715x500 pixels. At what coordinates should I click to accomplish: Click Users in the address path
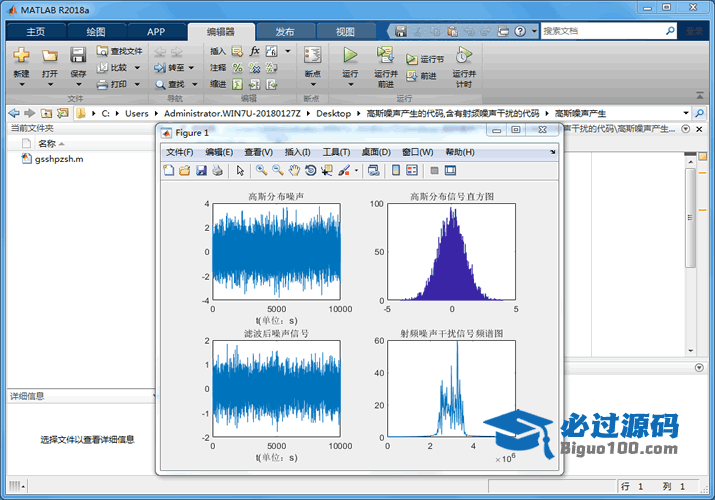coord(137,113)
